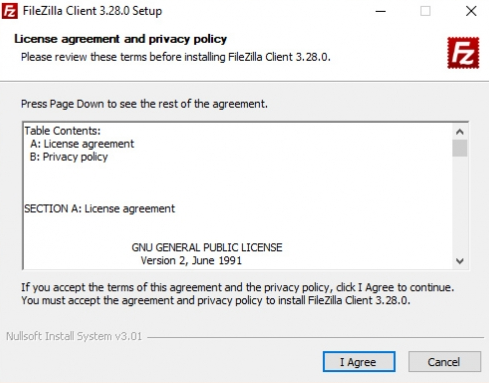Screen dimensions: 489x383
Task: Click the GNU GENERAL PUBLIC LICENSE title text
Action: pos(207,247)
